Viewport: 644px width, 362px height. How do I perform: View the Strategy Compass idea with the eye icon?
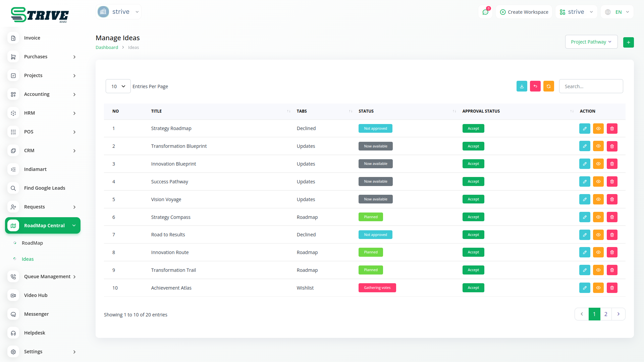(x=598, y=217)
